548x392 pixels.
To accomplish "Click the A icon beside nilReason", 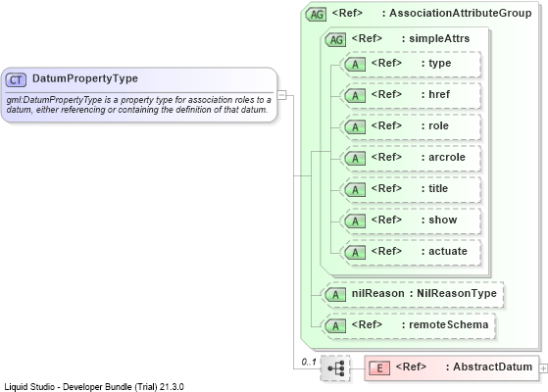I will click(x=335, y=295).
